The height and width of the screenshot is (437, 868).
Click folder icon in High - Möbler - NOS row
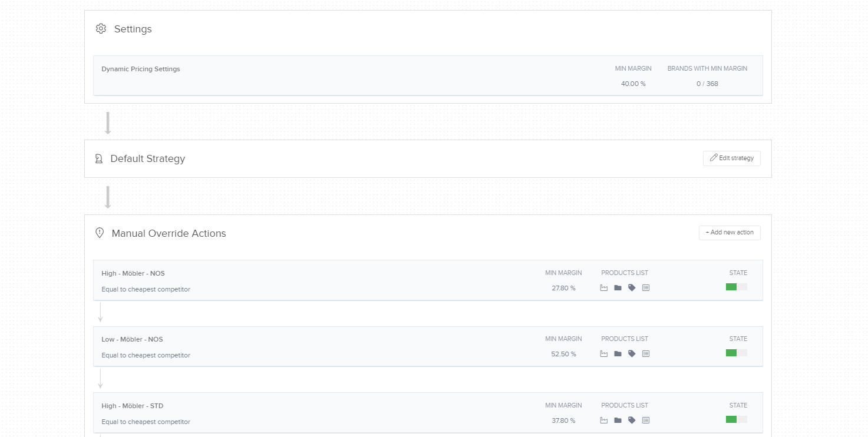click(x=618, y=288)
